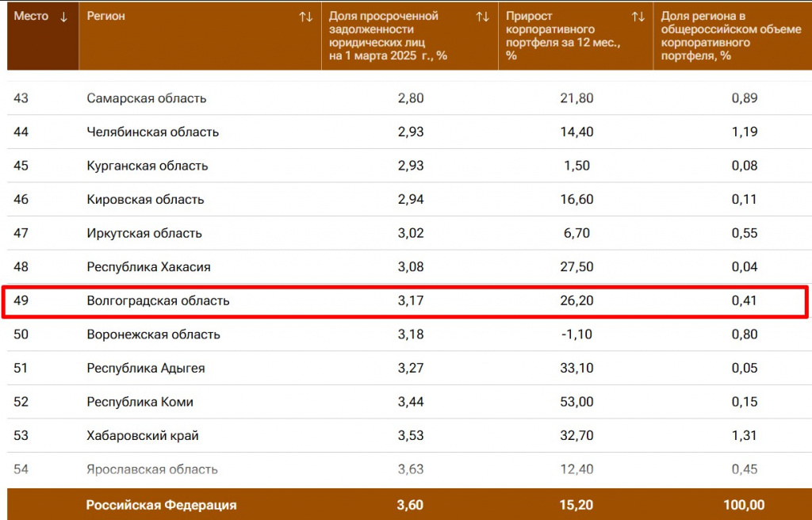
Task: Click region share value 0,80
Action: tap(744, 334)
